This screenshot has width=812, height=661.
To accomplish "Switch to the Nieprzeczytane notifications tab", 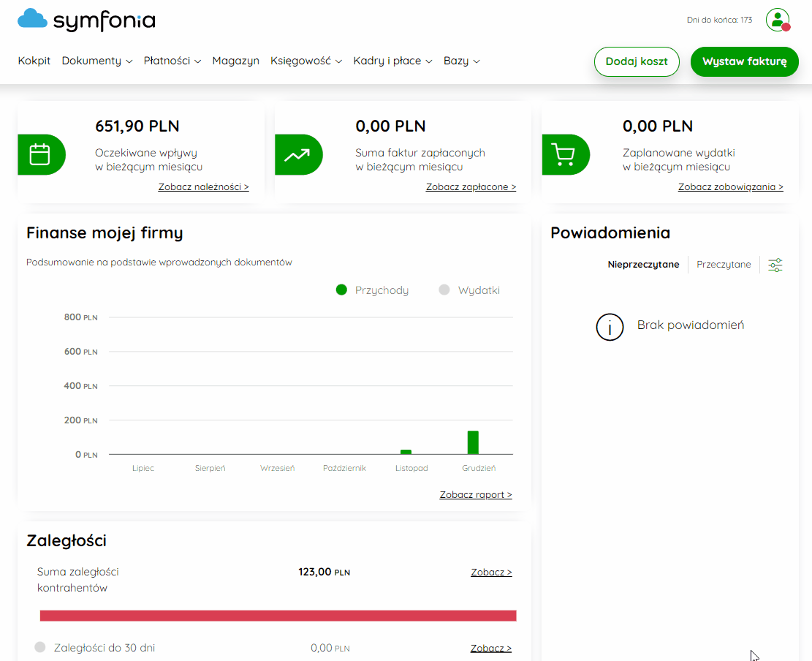I will click(643, 264).
